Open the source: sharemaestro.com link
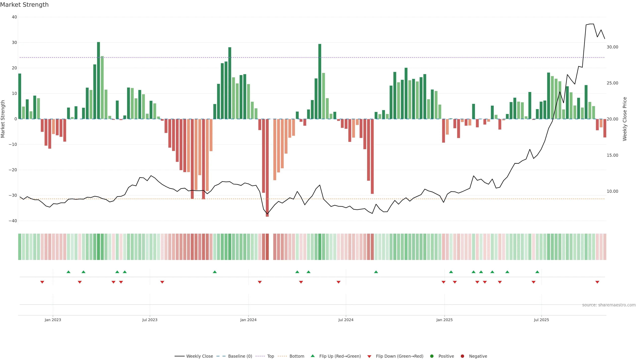Screen dimensions: 644x362 point(609,305)
